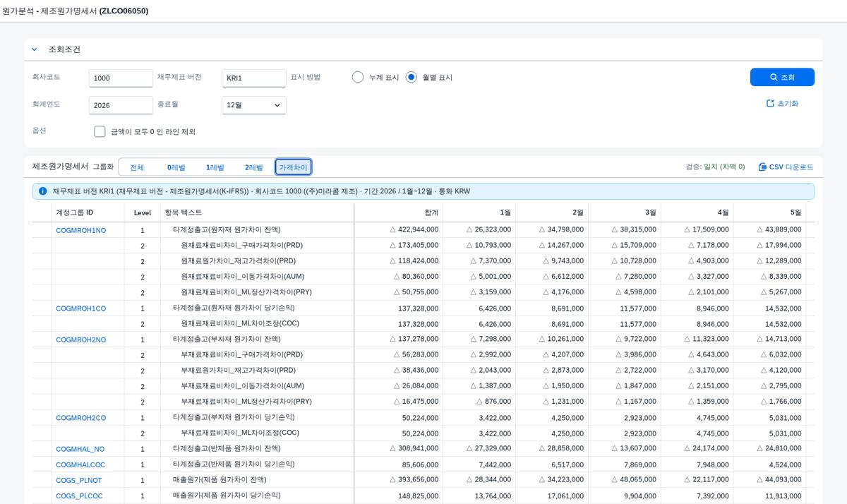Click the 초기화 reset icon
This screenshot has width=847, height=504.
click(x=770, y=103)
